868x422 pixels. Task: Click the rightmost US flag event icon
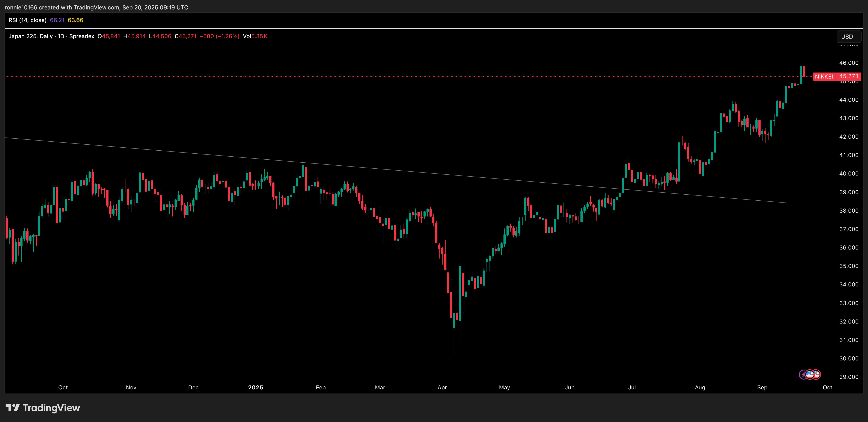(x=817, y=374)
